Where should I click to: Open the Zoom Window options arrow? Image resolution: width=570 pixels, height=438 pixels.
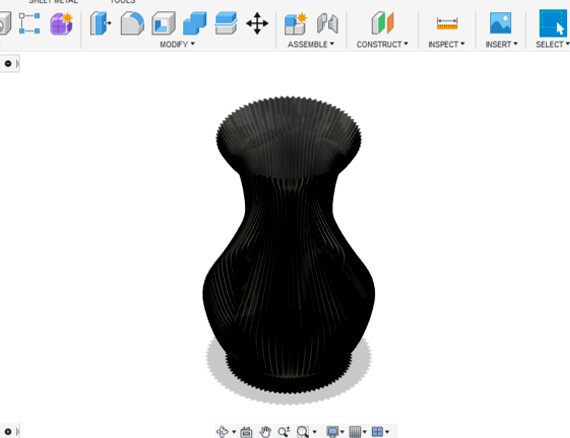click(x=314, y=432)
